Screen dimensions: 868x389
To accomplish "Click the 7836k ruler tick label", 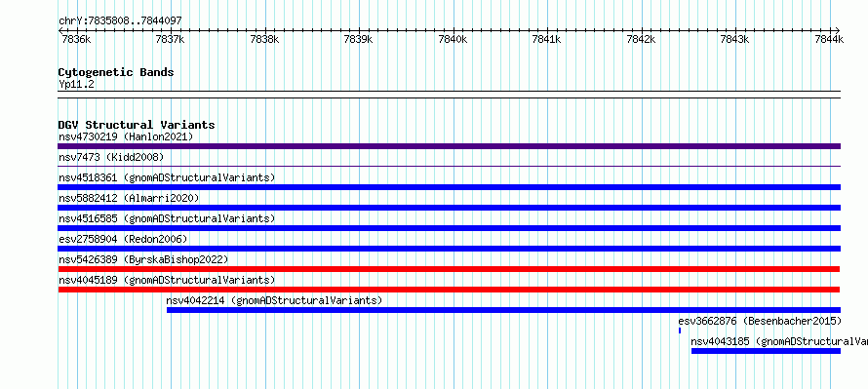I will click(76, 39).
